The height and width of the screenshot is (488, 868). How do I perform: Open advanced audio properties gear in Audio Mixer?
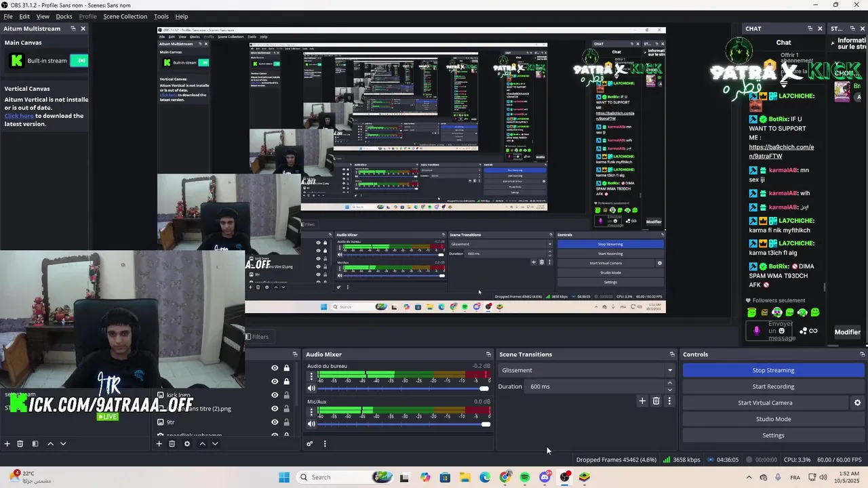[309, 444]
